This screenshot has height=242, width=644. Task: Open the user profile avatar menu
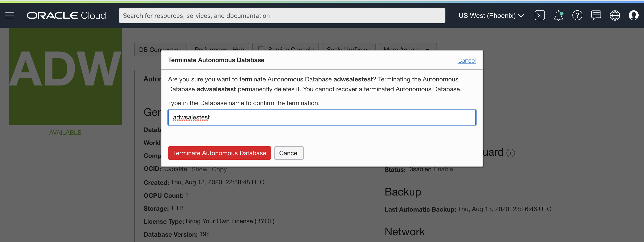pyautogui.click(x=633, y=15)
